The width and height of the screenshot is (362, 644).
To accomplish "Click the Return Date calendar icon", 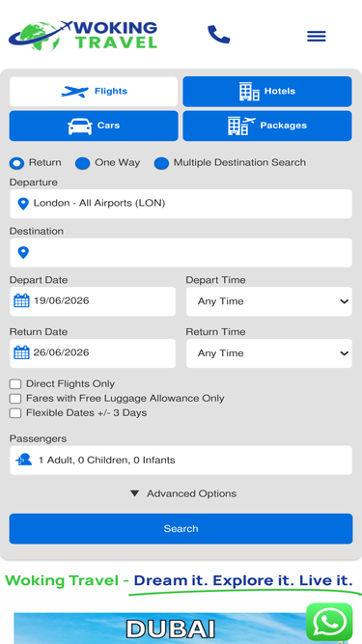I will (x=22, y=352).
